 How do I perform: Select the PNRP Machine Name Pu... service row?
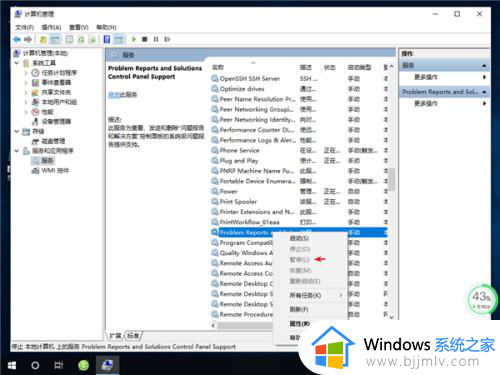299,171
